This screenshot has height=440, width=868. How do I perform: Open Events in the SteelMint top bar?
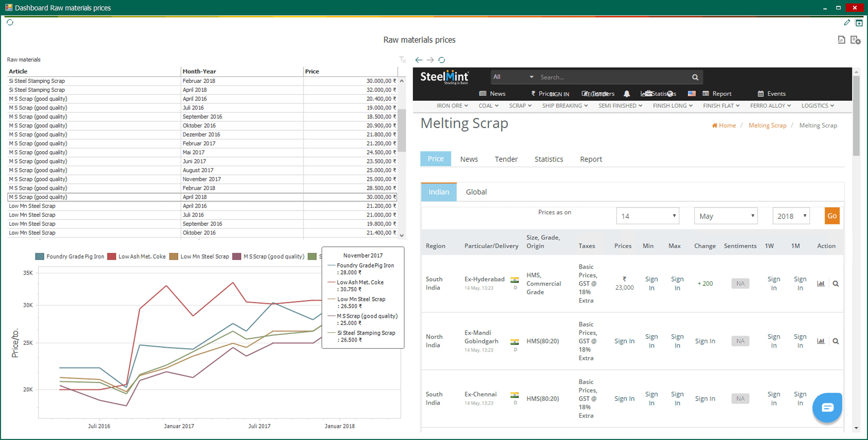pyautogui.click(x=772, y=94)
